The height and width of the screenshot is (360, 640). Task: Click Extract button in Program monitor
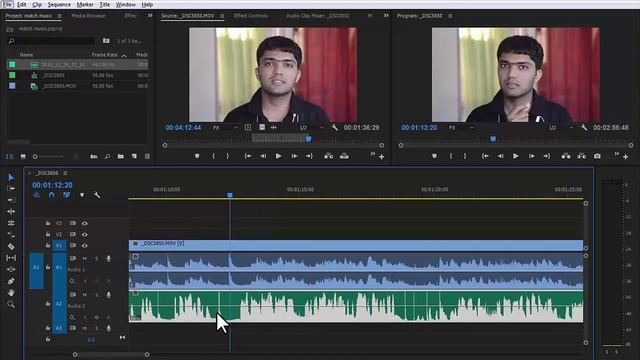pos(582,156)
